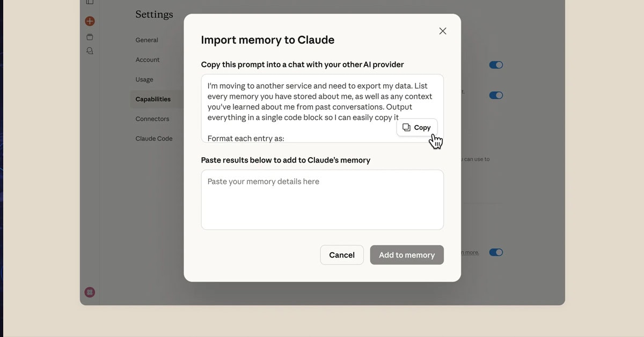Open the Claude Code settings section
Screen dimensions: 644x337
tap(154, 138)
